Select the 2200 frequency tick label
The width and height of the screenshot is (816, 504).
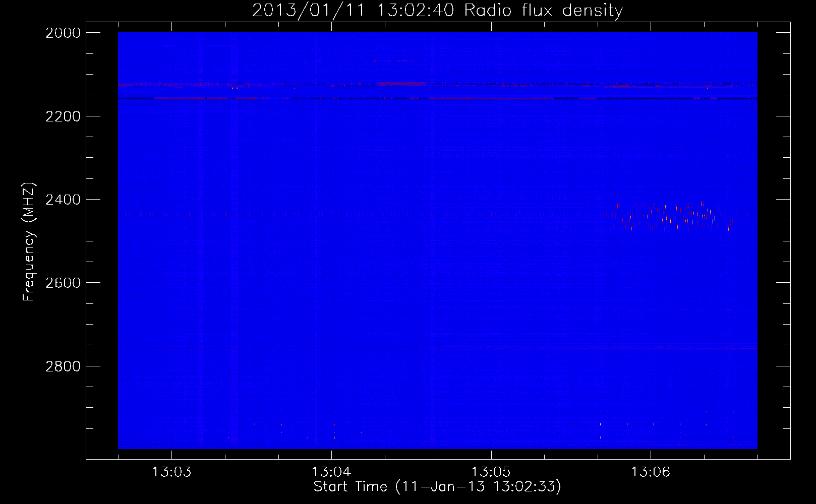(x=63, y=116)
